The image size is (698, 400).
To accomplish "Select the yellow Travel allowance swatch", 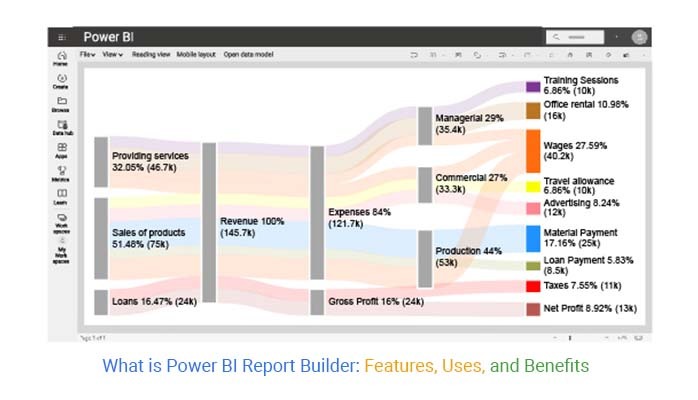I will point(533,186).
